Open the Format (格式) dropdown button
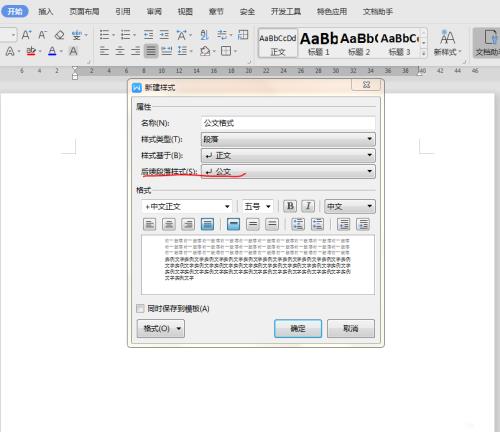This screenshot has width=500, height=432. coord(161,329)
